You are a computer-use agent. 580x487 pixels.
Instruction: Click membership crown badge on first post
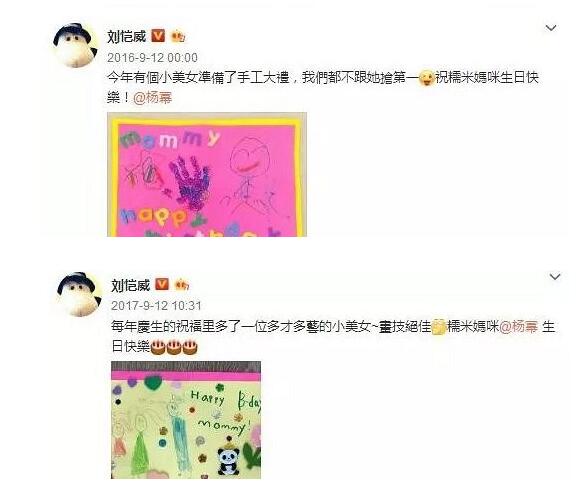coord(178,36)
